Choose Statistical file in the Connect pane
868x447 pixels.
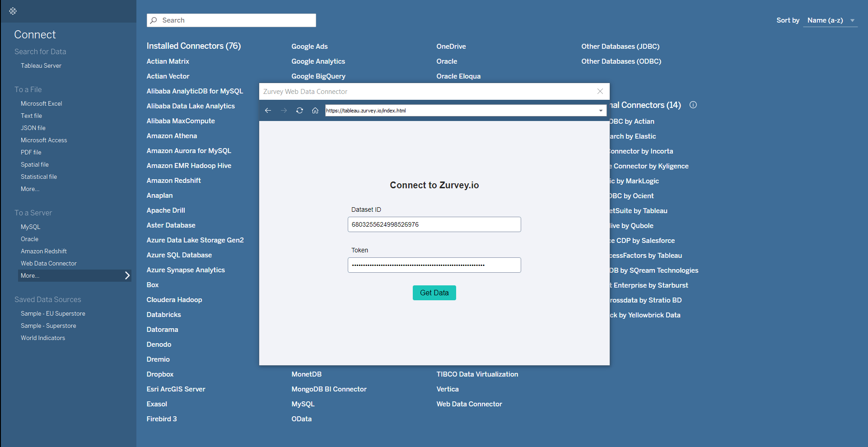[39, 177]
